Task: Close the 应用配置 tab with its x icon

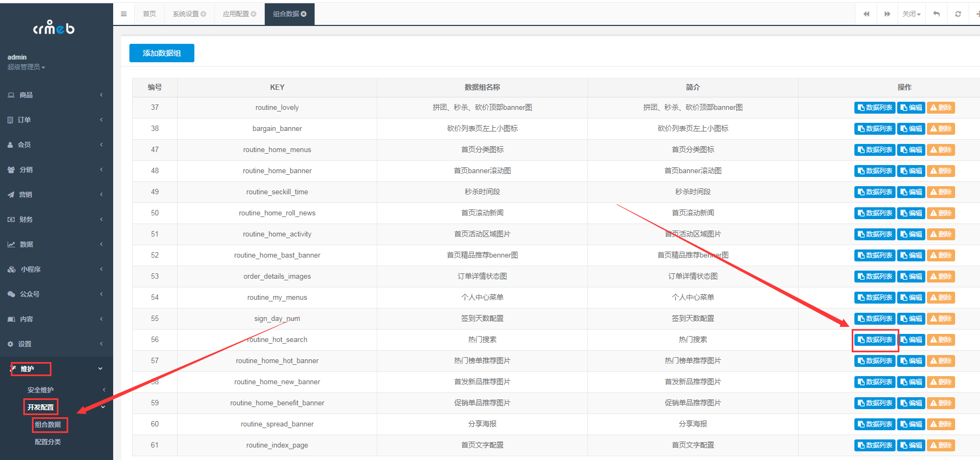Action: coord(253,14)
